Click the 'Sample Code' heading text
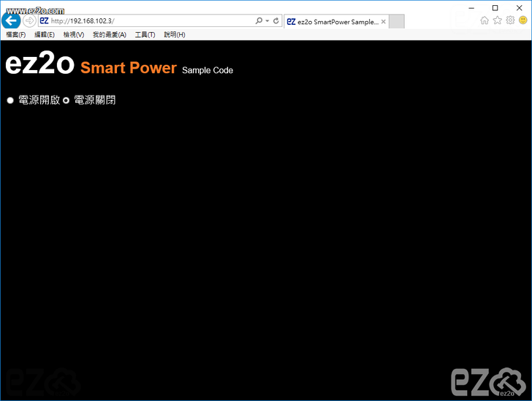The image size is (532, 401). tap(208, 70)
